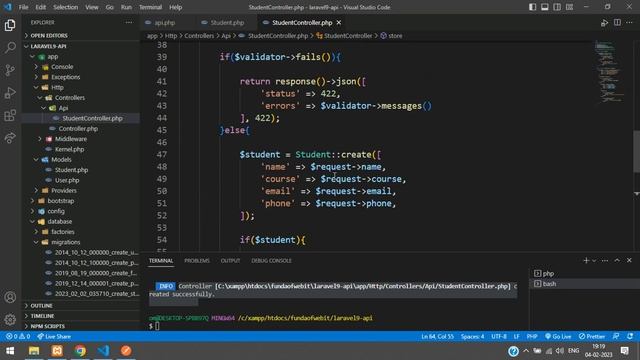Open the Search view in activity bar

(10, 48)
